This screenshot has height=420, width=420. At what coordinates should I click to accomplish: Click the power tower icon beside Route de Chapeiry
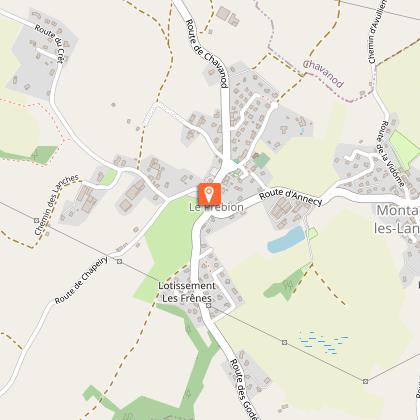(119, 262)
